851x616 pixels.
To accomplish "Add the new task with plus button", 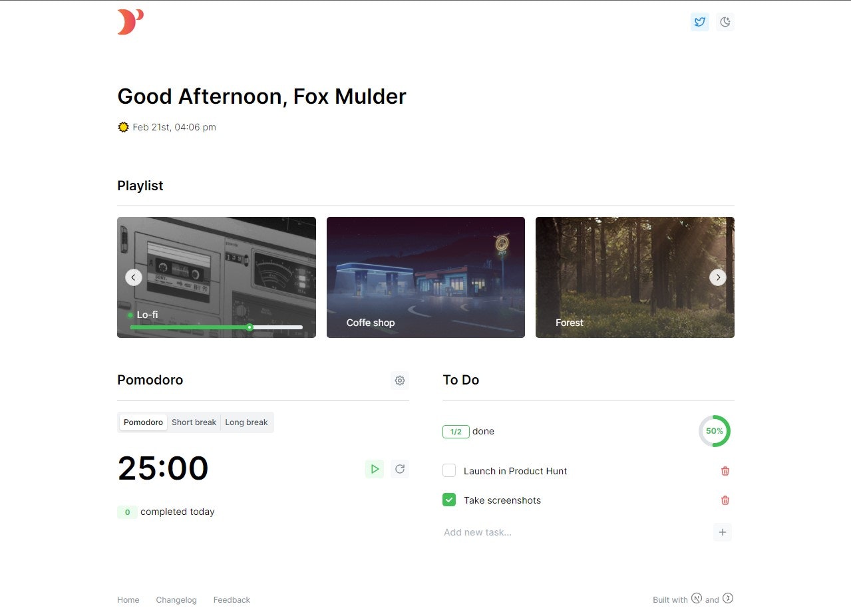I will coord(723,532).
